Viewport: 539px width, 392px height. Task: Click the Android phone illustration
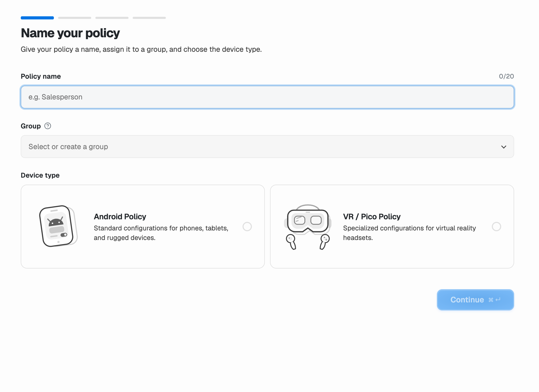pos(58,226)
